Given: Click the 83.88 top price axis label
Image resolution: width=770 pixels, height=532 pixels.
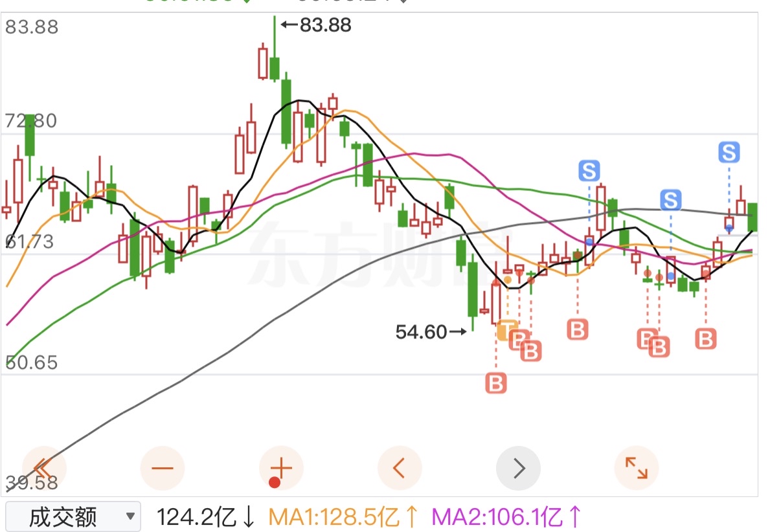Looking at the screenshot, I should click(x=32, y=27).
